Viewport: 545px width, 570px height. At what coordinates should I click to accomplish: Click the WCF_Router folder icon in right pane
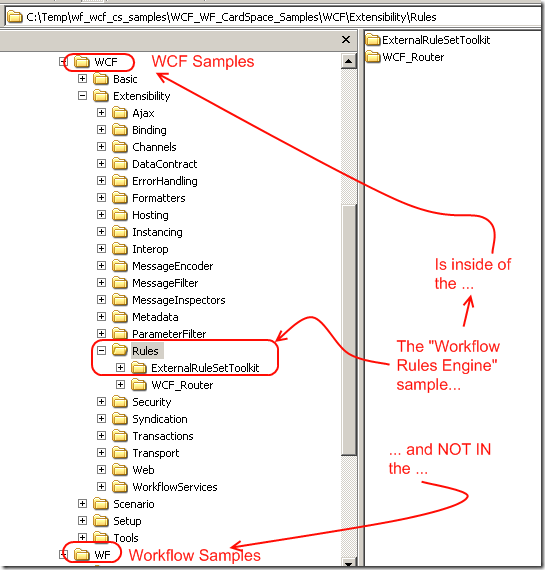pyautogui.click(x=373, y=57)
